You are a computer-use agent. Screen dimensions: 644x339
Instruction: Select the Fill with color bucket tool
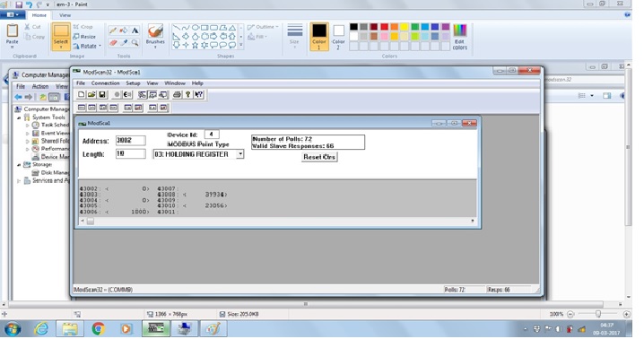tap(124, 30)
